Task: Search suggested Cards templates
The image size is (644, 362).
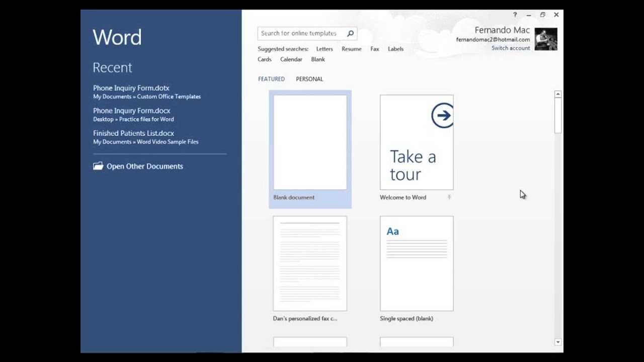Action: point(265,59)
